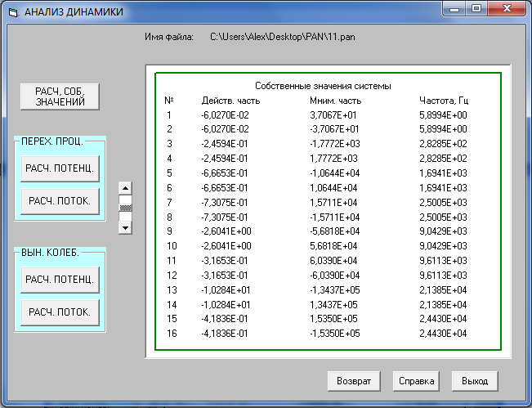Click value -1,7772E+03 in row 3

click(334, 144)
